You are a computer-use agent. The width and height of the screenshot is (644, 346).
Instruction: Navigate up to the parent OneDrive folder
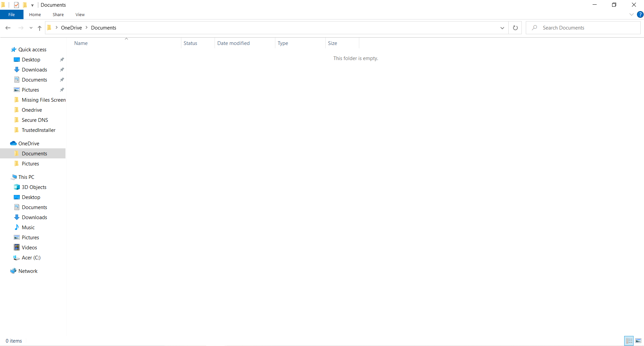39,28
